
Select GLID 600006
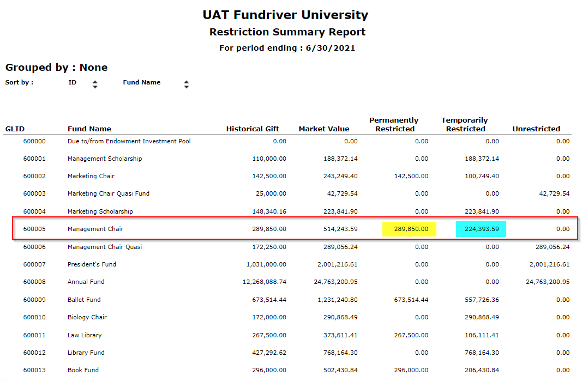coord(34,247)
